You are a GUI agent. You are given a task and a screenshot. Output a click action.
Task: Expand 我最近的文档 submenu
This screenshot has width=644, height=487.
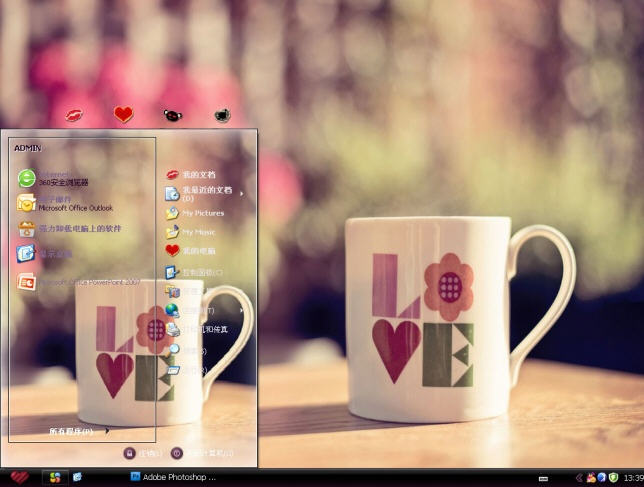pyautogui.click(x=204, y=193)
